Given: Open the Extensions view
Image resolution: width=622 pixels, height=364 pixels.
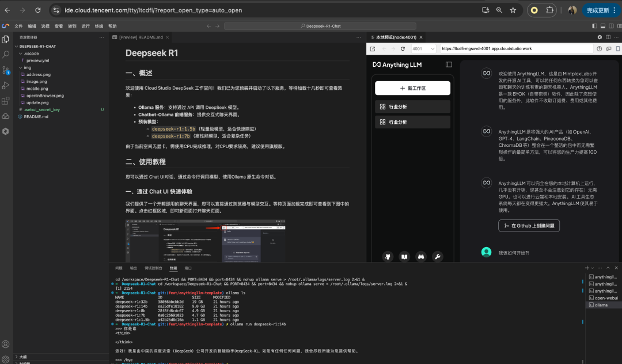Looking at the screenshot, I should click(6, 101).
